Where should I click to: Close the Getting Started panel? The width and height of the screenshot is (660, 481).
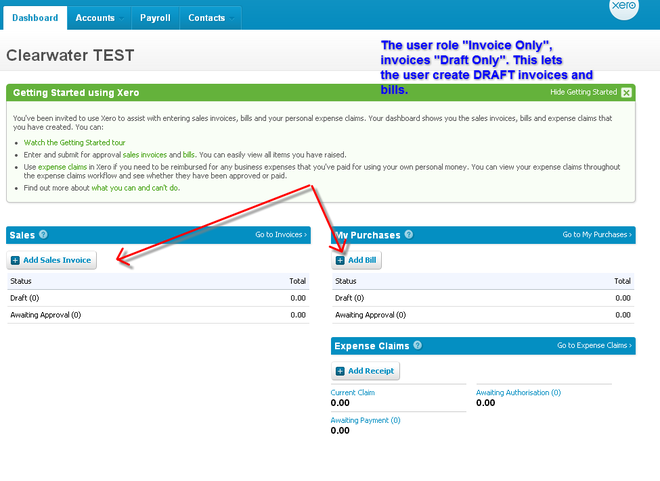tap(626, 92)
